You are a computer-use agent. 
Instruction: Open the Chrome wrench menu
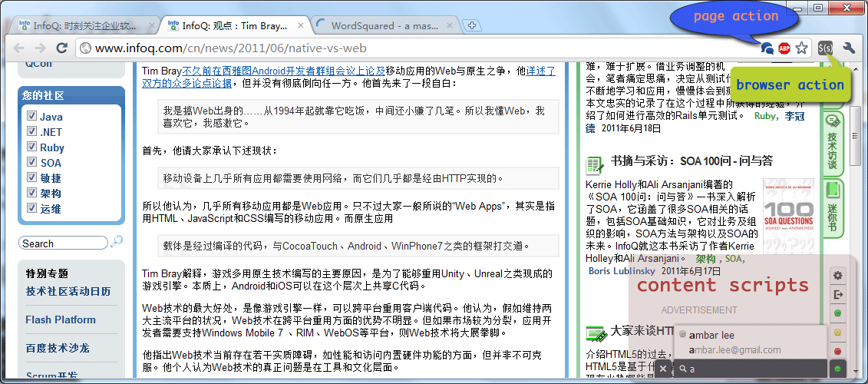click(x=849, y=48)
